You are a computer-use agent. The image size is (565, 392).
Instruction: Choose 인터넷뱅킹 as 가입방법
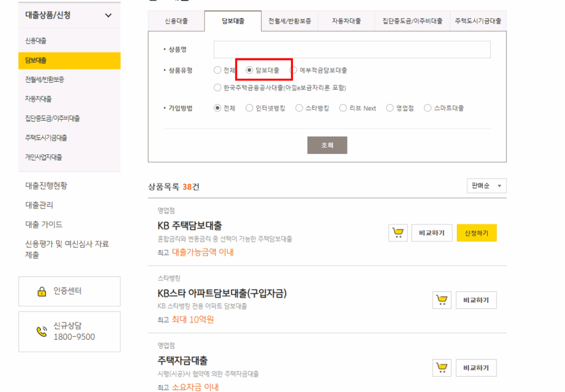point(249,108)
